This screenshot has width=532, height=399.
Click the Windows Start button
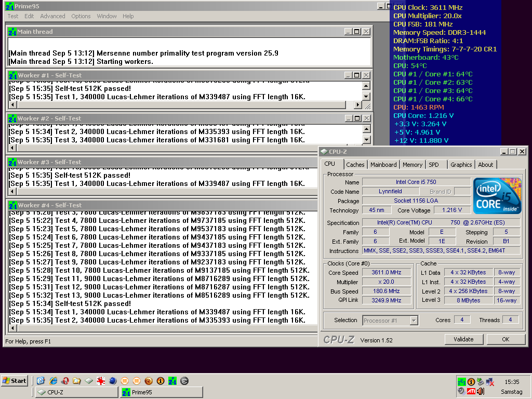point(15,381)
